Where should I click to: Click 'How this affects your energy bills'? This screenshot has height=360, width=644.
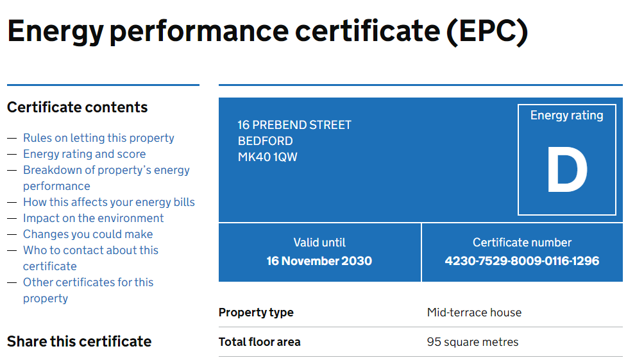[x=108, y=202]
